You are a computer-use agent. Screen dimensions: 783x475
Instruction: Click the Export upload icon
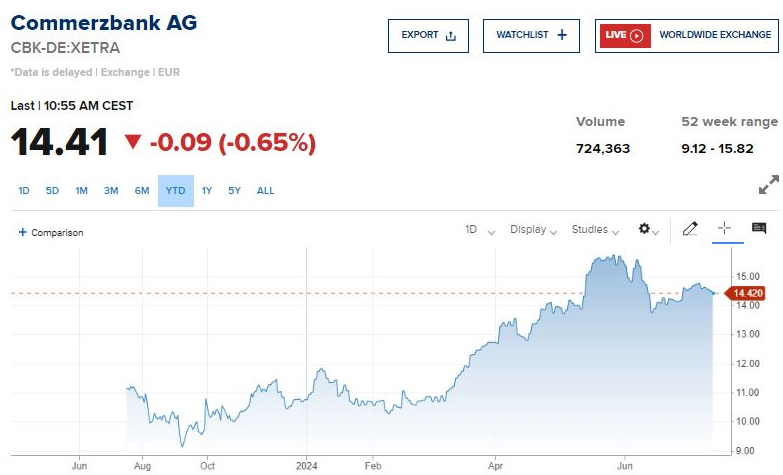pos(450,36)
